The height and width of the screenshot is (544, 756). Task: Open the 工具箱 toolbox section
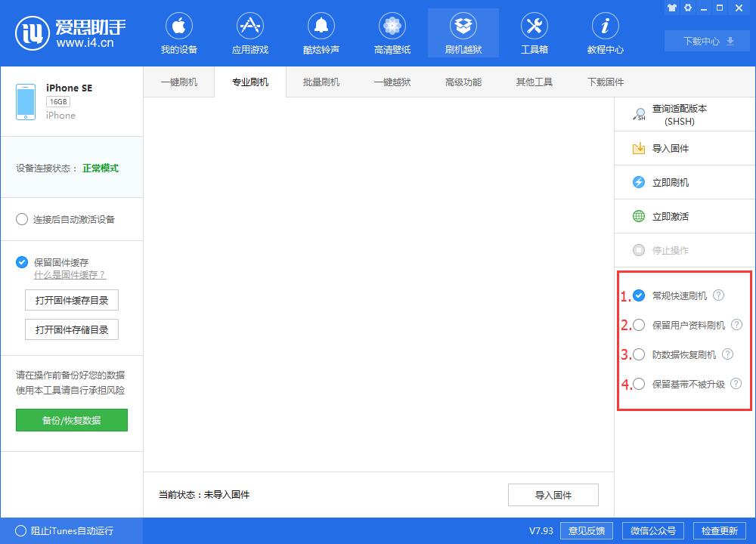click(534, 34)
